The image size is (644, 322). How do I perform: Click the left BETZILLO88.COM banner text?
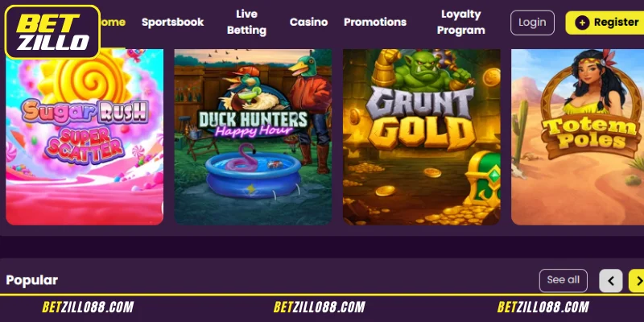[88, 308]
